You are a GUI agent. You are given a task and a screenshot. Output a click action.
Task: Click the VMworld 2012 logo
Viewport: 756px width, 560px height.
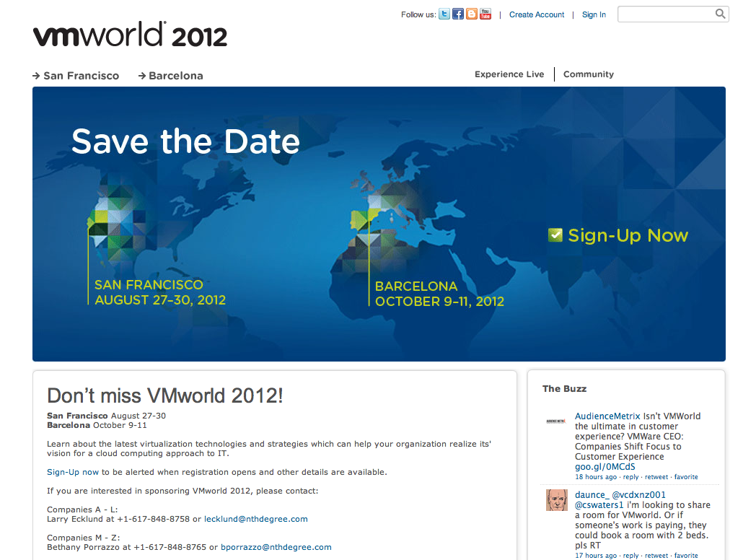coord(130,34)
